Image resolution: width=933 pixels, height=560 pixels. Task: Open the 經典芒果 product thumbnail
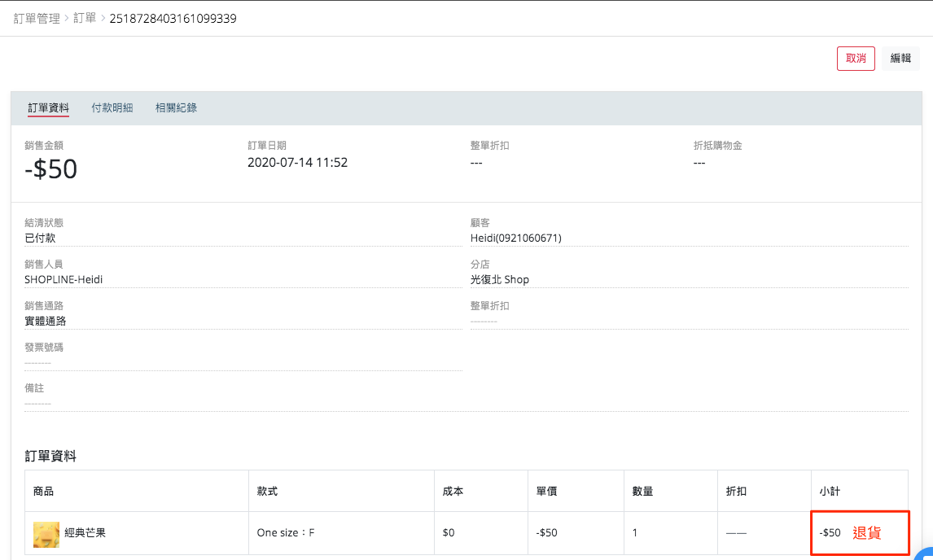coord(46,534)
